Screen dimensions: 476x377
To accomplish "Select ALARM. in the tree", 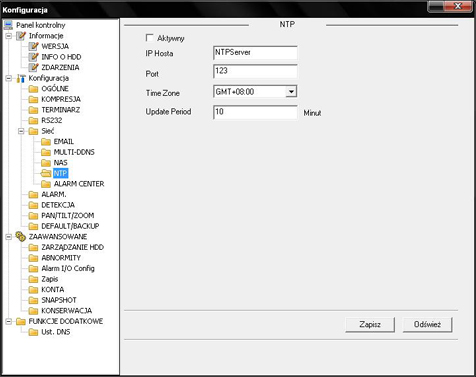I will (54, 194).
